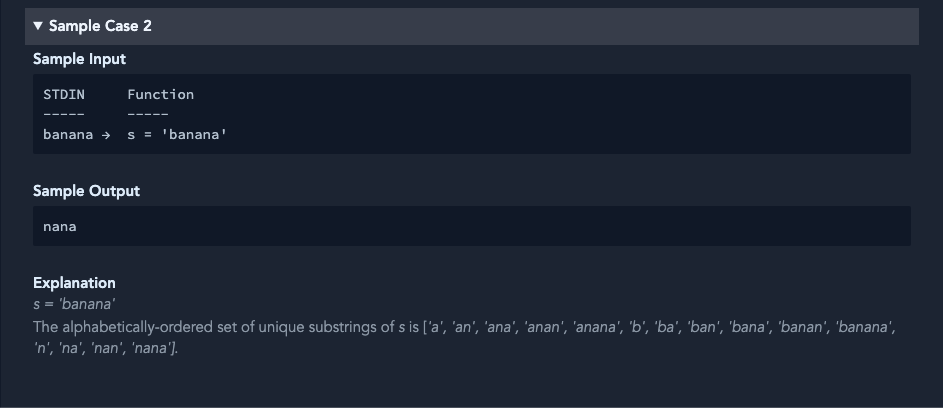
Task: Click the dashes under Function
Action: click(x=148, y=114)
